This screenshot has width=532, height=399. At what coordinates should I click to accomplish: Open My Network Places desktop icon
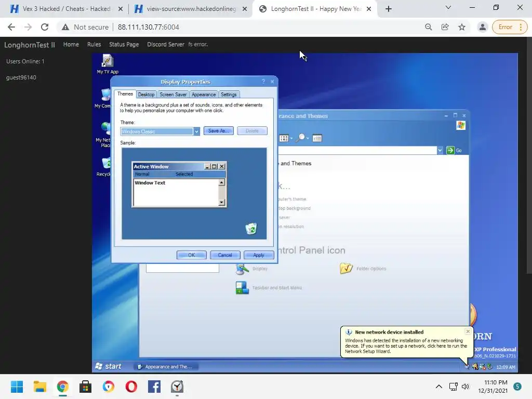click(x=104, y=135)
